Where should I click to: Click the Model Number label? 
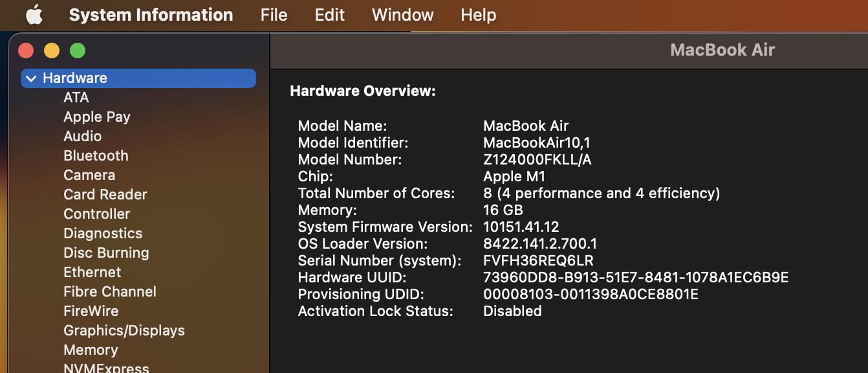(350, 159)
